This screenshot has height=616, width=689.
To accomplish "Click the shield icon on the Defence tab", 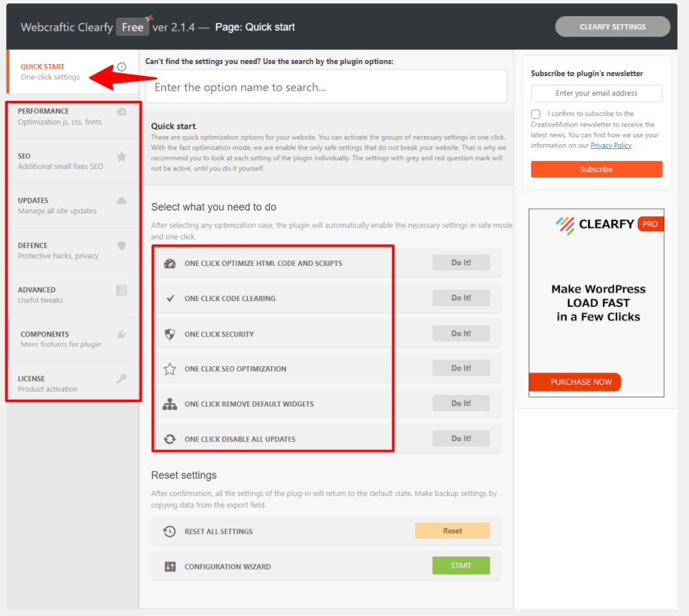I will (122, 245).
